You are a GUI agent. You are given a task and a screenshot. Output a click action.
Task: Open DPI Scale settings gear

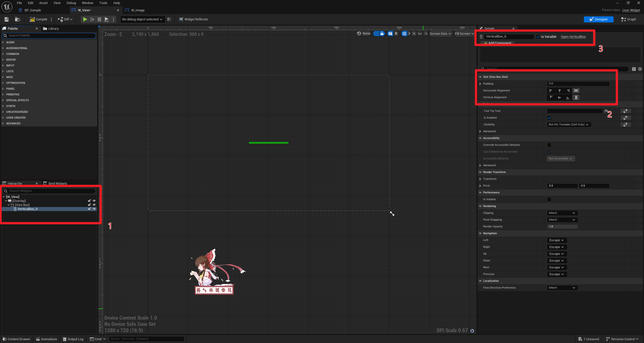coord(472,331)
